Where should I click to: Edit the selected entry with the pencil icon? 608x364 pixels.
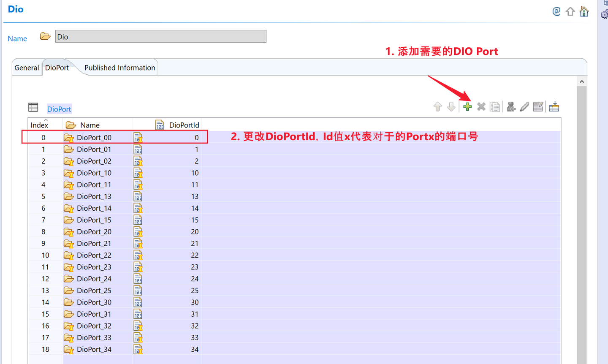pyautogui.click(x=524, y=106)
